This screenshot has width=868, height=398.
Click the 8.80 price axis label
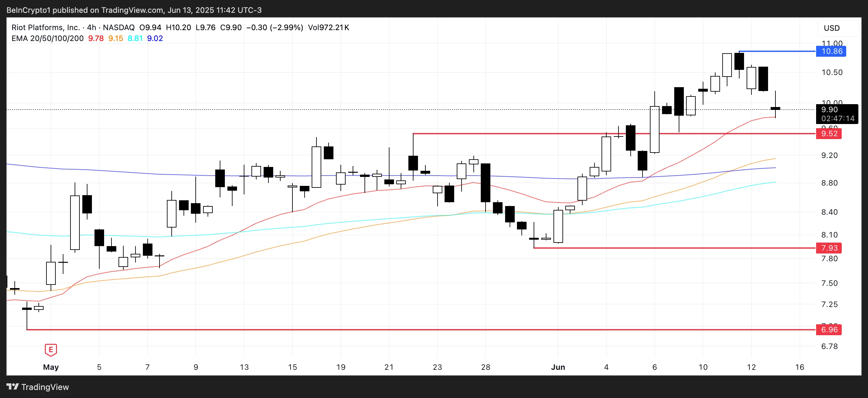pyautogui.click(x=830, y=183)
